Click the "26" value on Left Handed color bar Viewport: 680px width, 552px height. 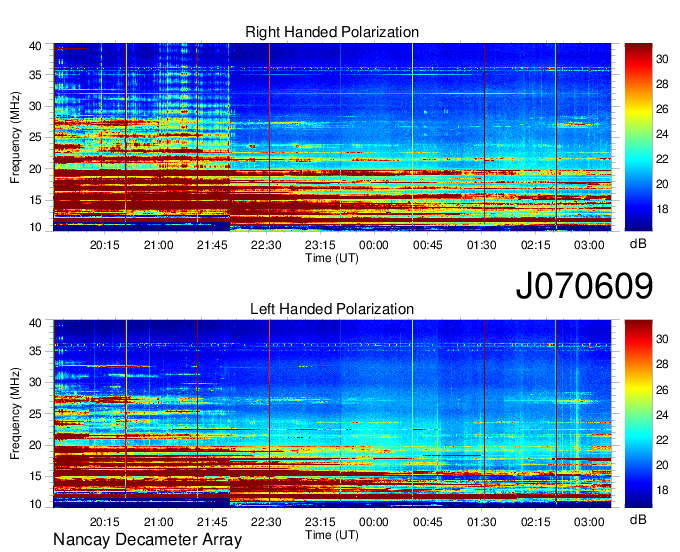[x=662, y=390]
